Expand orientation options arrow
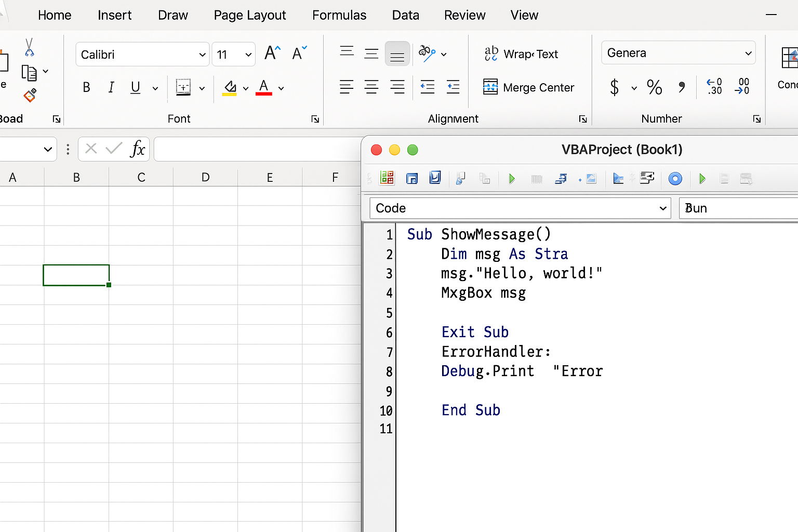The height and width of the screenshot is (532, 798). (x=444, y=54)
